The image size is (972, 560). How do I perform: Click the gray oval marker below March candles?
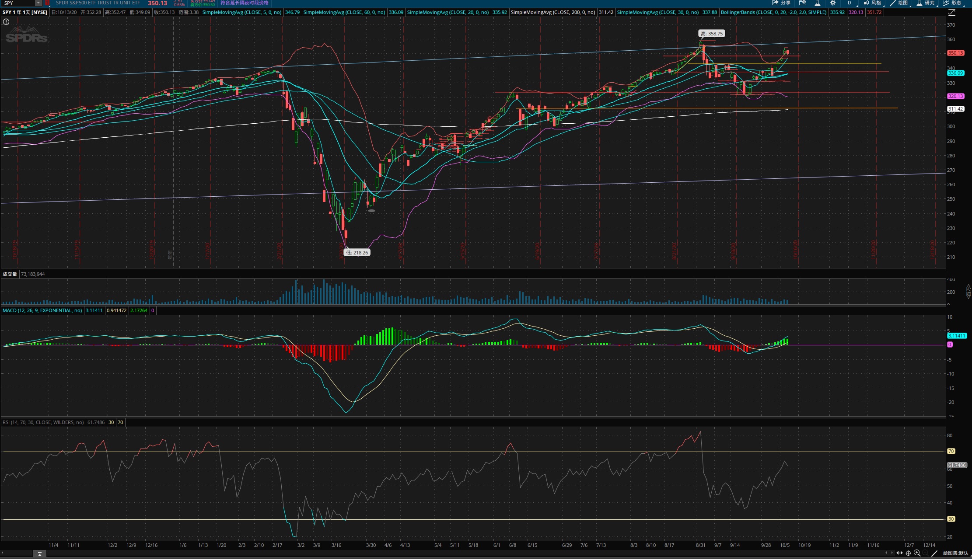tap(371, 211)
